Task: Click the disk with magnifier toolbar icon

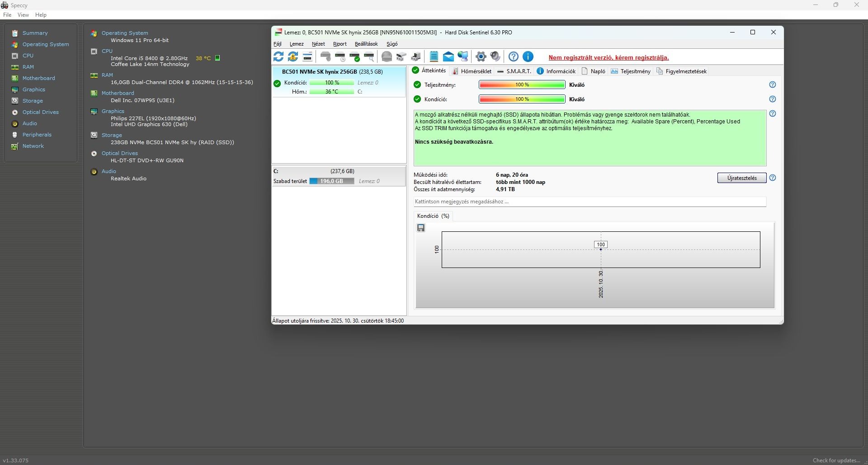Action: [x=369, y=56]
